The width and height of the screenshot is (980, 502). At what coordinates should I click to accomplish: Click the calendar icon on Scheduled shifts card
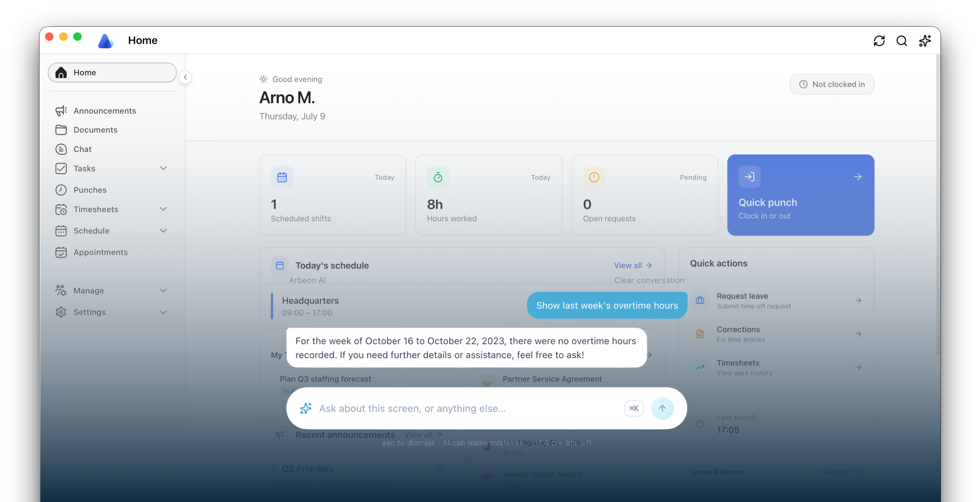[282, 177]
